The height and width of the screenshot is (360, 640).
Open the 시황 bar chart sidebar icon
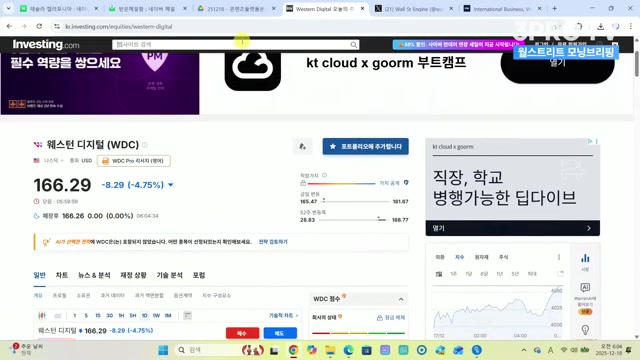(585, 262)
